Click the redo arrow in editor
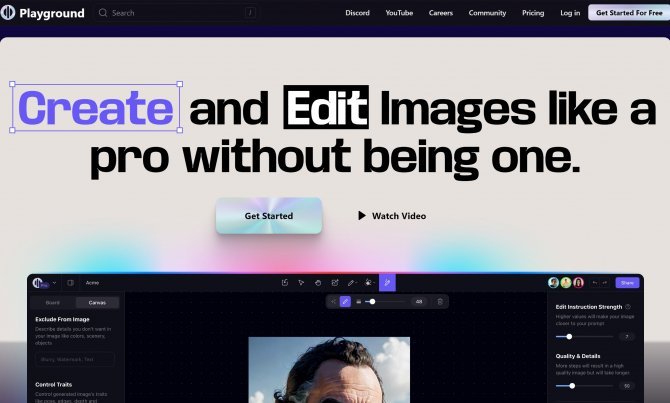 point(605,282)
